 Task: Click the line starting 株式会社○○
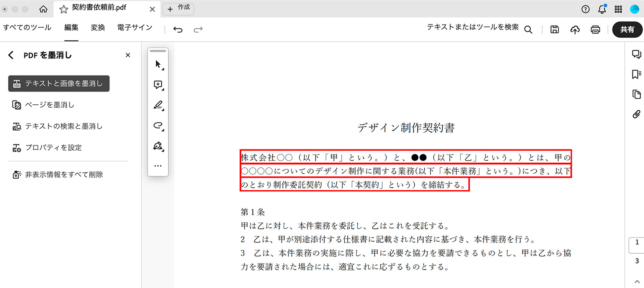point(406,157)
